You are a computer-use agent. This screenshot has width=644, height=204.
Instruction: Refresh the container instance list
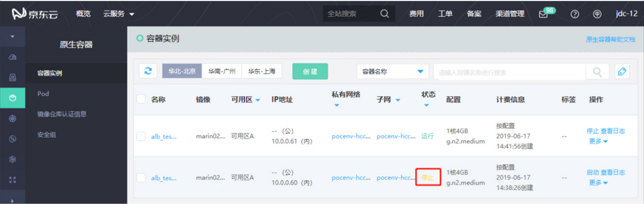tap(147, 71)
